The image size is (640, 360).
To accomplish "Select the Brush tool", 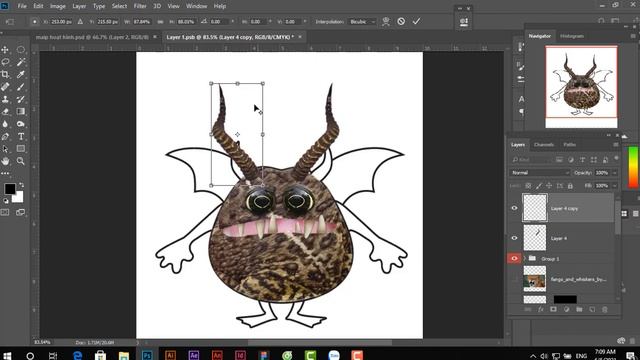I will 20,87.
